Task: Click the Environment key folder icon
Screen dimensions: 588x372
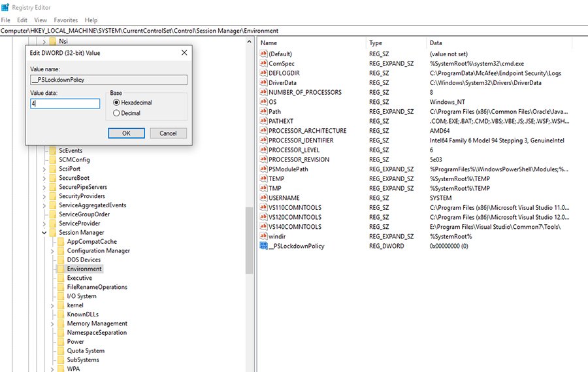Action: click(60, 269)
